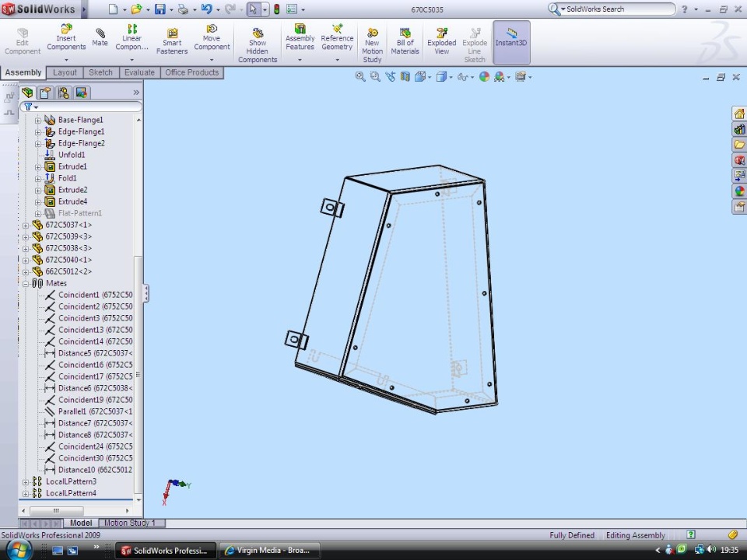Switch to Virgin Media browser window
Image resolution: width=747 pixels, height=560 pixels.
point(269,551)
